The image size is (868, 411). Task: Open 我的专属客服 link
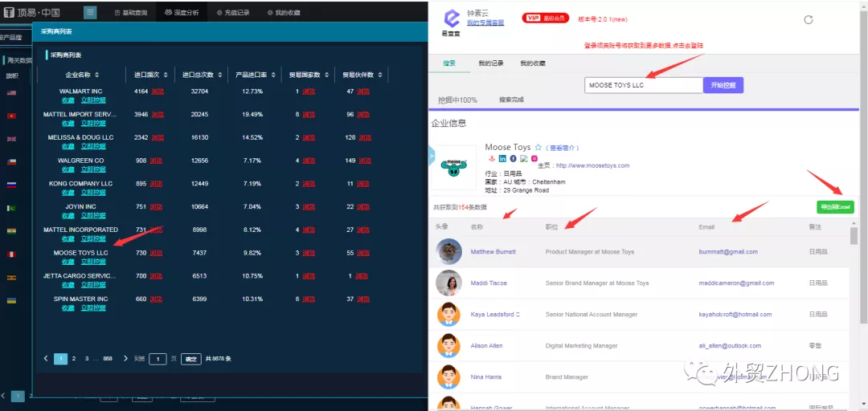coord(485,22)
